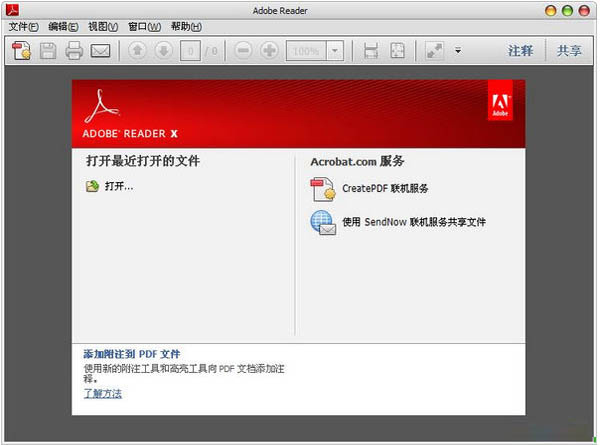Go to previous page arrow icon
Viewport: 600px width, 445px height.
[x=138, y=50]
